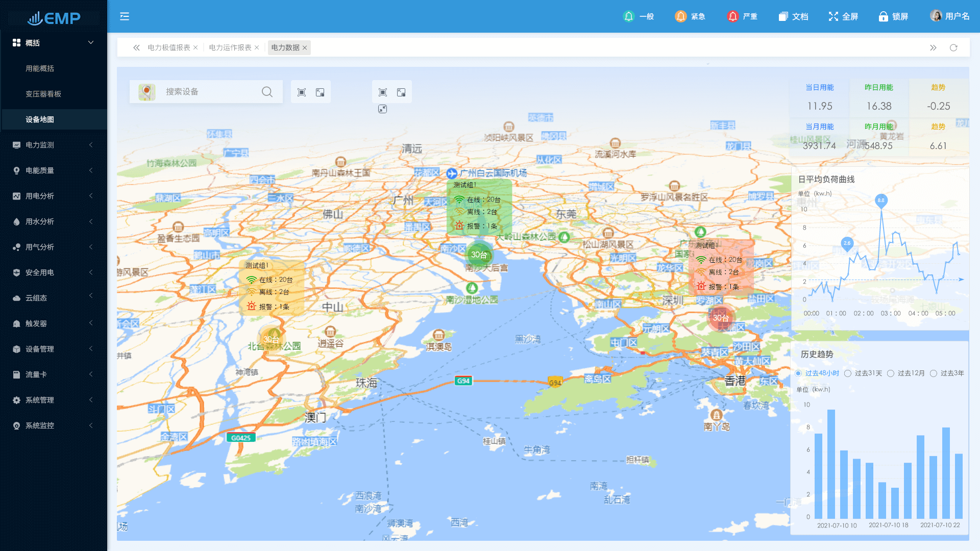Viewport: 980px width, 551px height.
Task: Click the search magnifier icon
Action: pos(267,92)
